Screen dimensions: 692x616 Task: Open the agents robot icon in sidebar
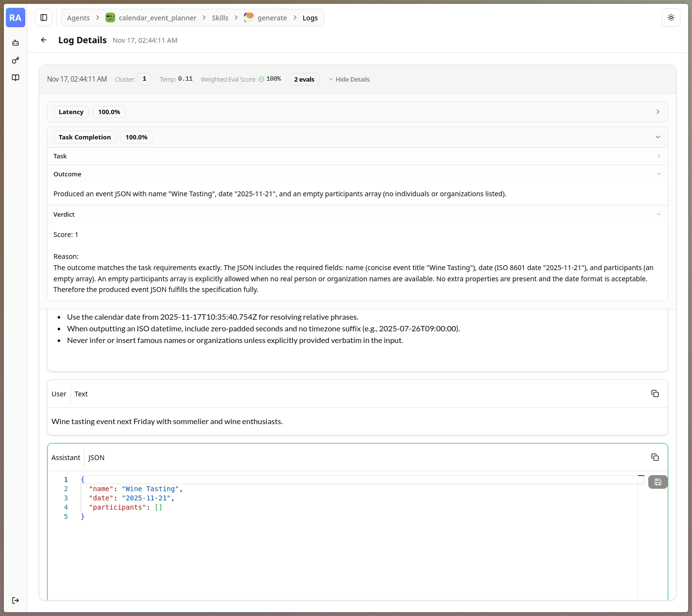(16, 43)
